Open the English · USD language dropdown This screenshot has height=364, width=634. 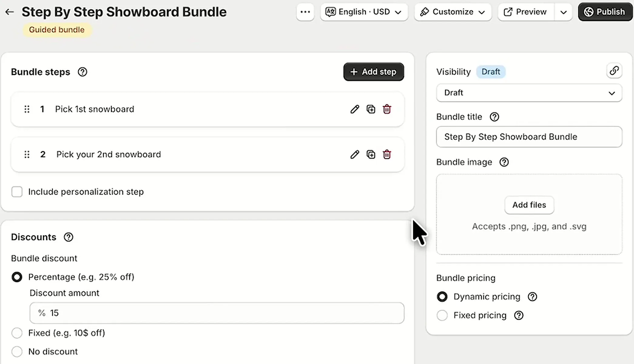coord(364,12)
